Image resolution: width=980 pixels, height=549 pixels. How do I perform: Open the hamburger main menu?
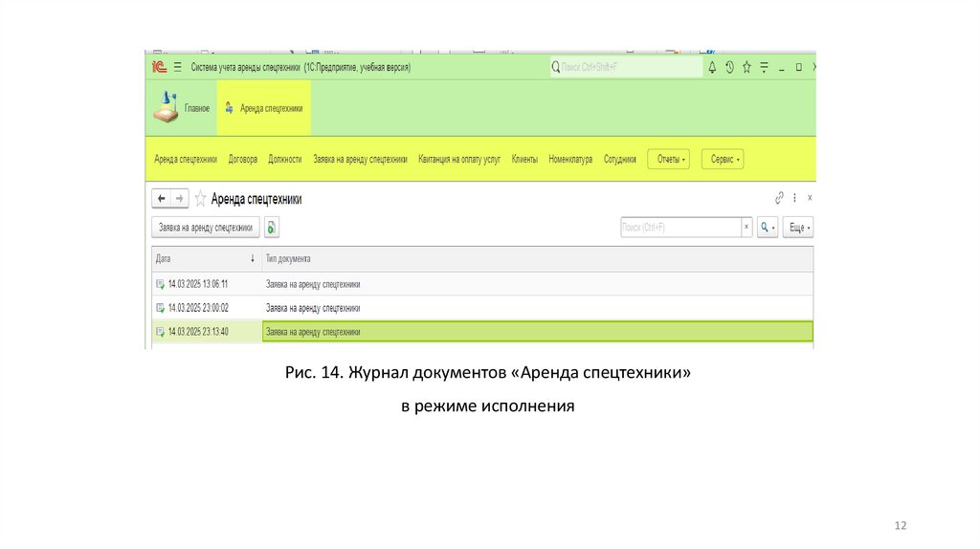(177, 67)
